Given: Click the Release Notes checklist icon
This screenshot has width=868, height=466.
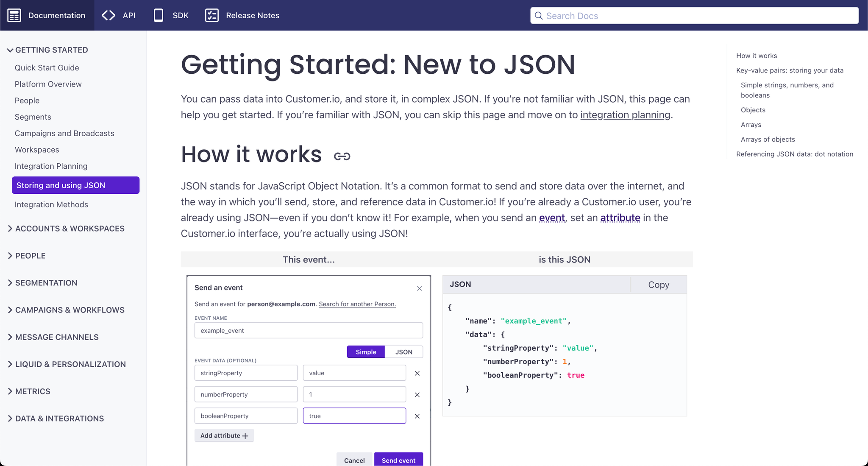Looking at the screenshot, I should point(211,15).
